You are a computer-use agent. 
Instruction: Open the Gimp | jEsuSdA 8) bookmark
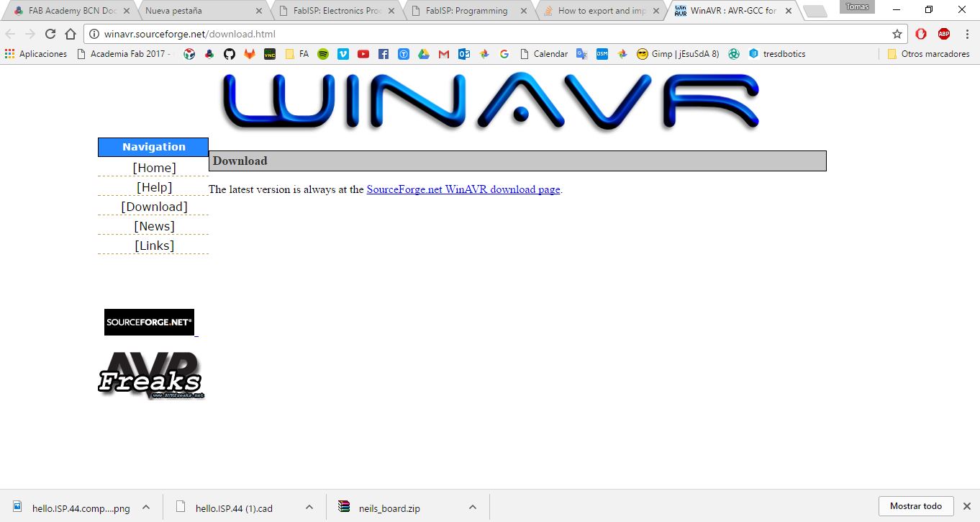(678, 54)
